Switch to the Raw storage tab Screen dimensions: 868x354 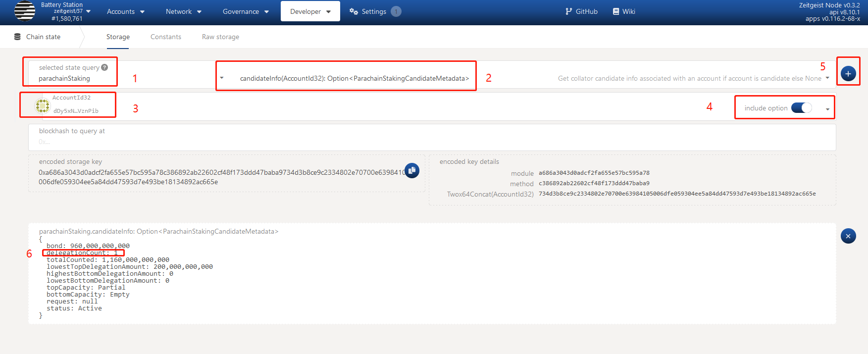[x=220, y=37]
